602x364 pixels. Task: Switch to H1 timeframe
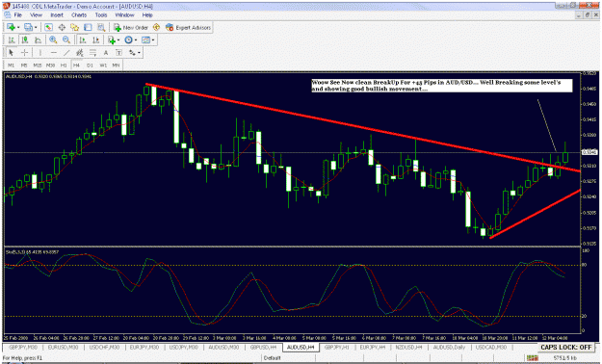point(64,65)
